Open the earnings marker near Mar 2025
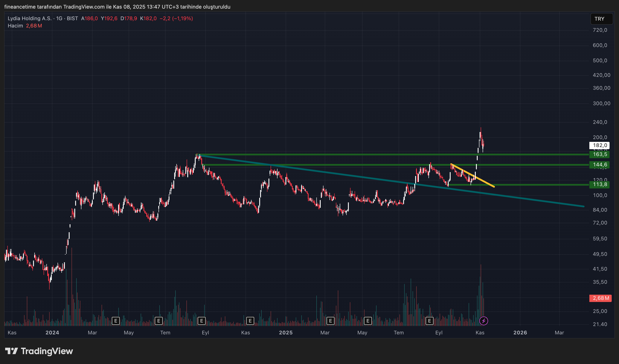 click(330, 321)
